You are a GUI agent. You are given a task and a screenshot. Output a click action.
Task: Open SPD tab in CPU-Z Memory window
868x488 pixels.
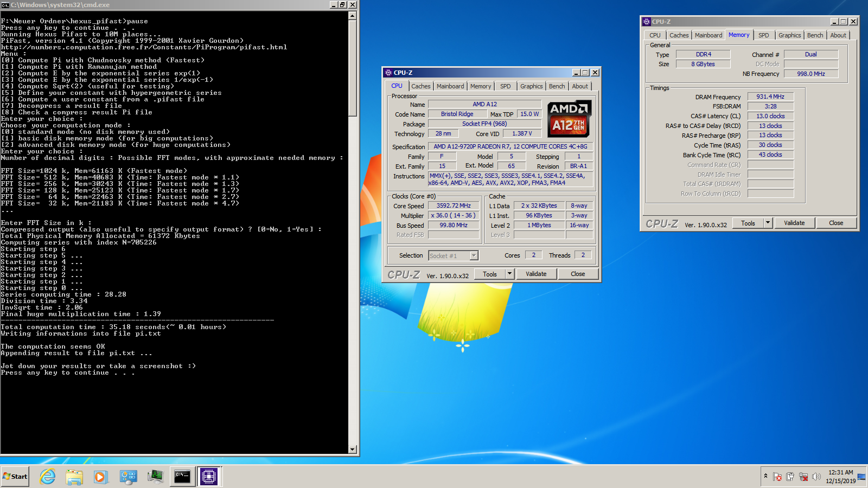pyautogui.click(x=764, y=35)
